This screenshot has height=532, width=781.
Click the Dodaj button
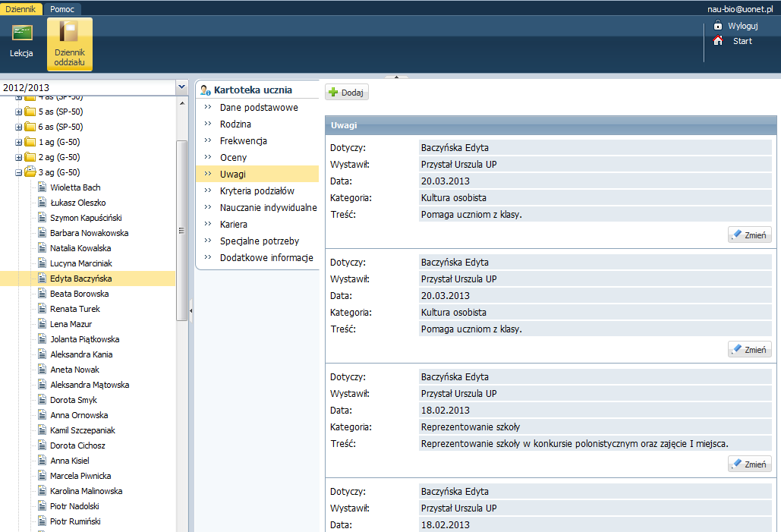[x=347, y=92]
